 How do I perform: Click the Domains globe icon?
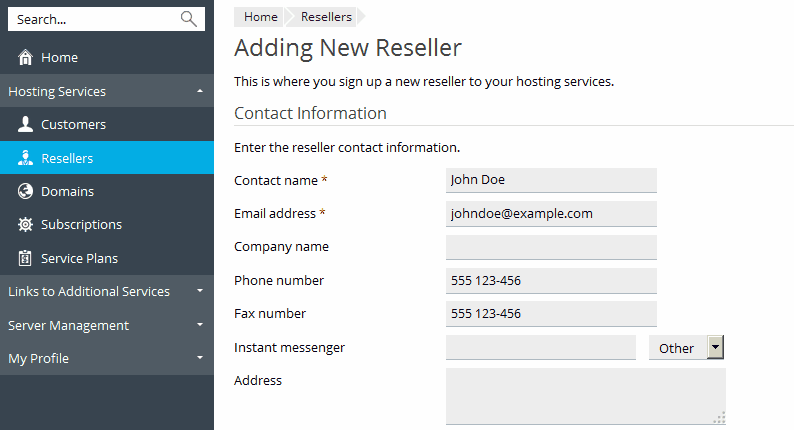click(x=25, y=191)
